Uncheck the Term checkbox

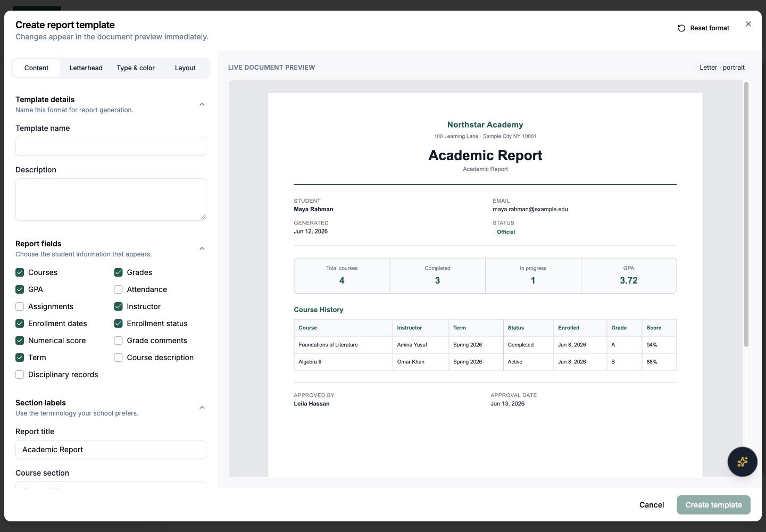point(20,358)
